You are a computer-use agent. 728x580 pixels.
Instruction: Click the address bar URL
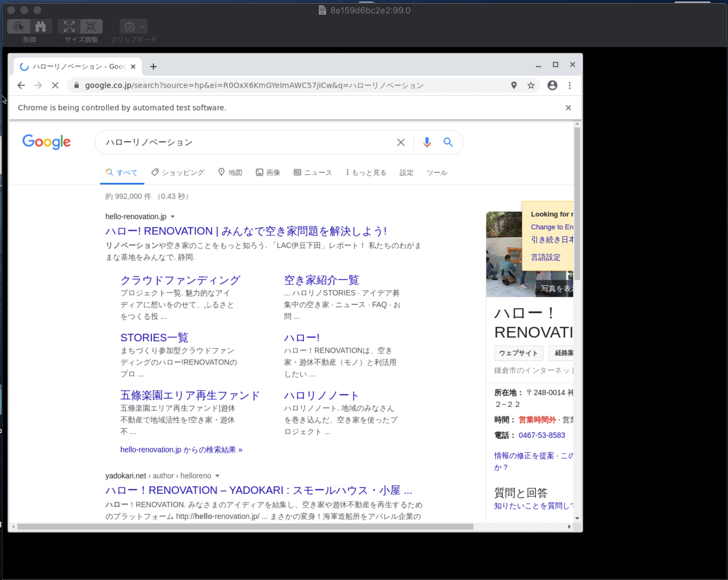254,85
